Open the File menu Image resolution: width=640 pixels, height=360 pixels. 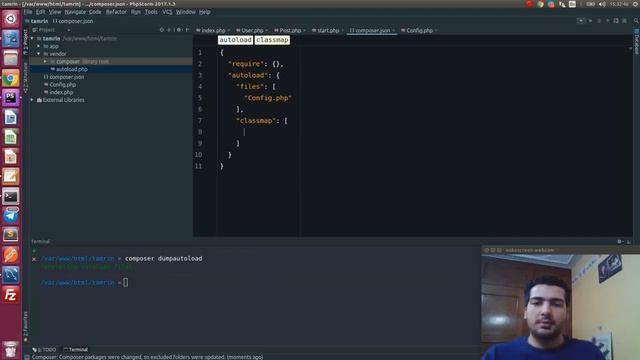28,12
